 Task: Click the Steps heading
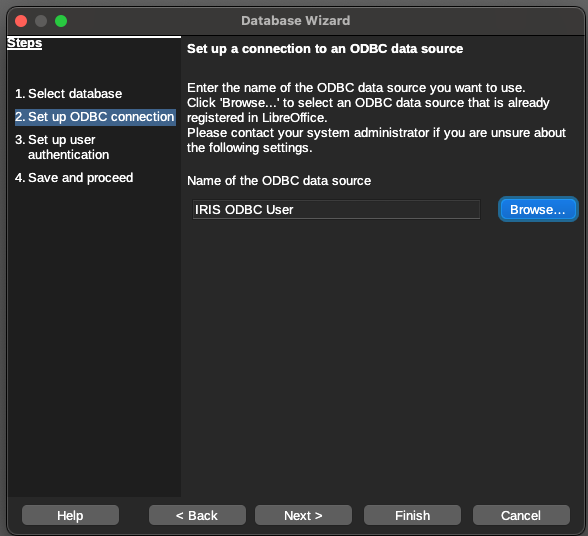[24, 43]
